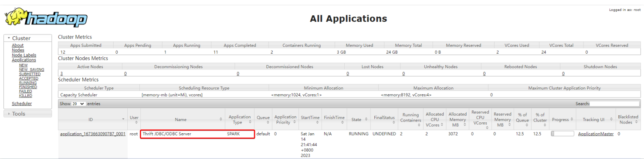Sort table by Allocated Memory MB column

click(458, 119)
